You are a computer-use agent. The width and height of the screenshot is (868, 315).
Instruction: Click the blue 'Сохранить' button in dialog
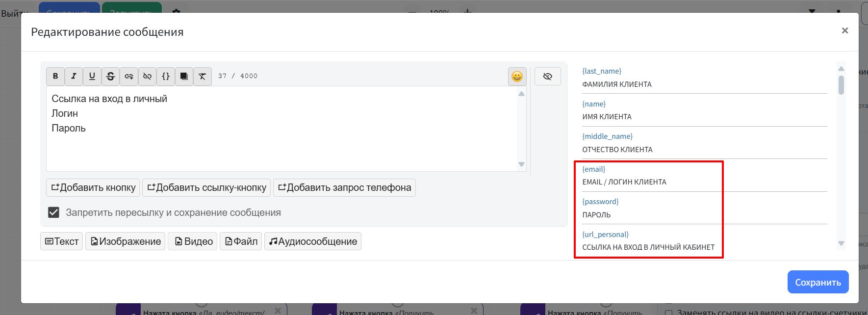(x=818, y=282)
